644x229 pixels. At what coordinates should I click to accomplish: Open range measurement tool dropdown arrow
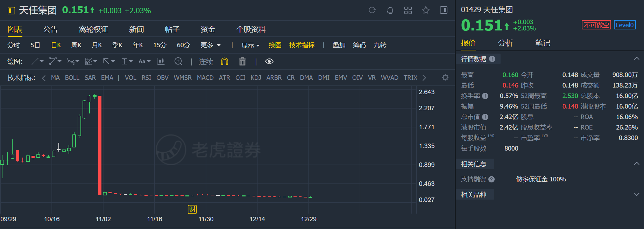[x=131, y=62]
